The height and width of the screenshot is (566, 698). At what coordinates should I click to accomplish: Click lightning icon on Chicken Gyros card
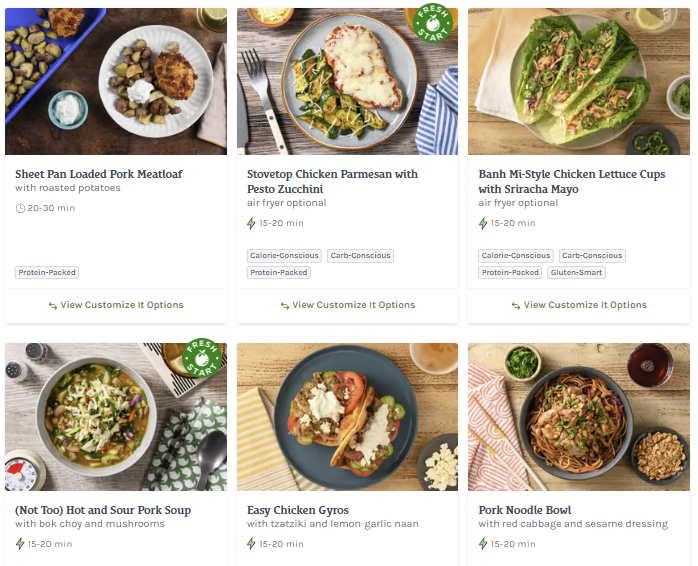[x=252, y=544]
